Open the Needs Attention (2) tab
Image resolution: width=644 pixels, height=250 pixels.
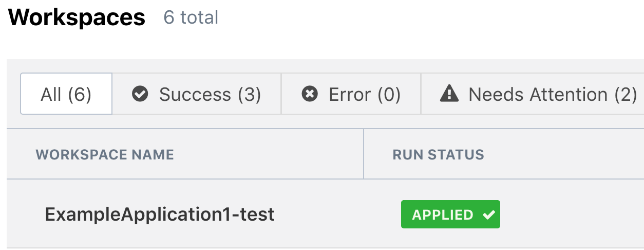point(538,94)
